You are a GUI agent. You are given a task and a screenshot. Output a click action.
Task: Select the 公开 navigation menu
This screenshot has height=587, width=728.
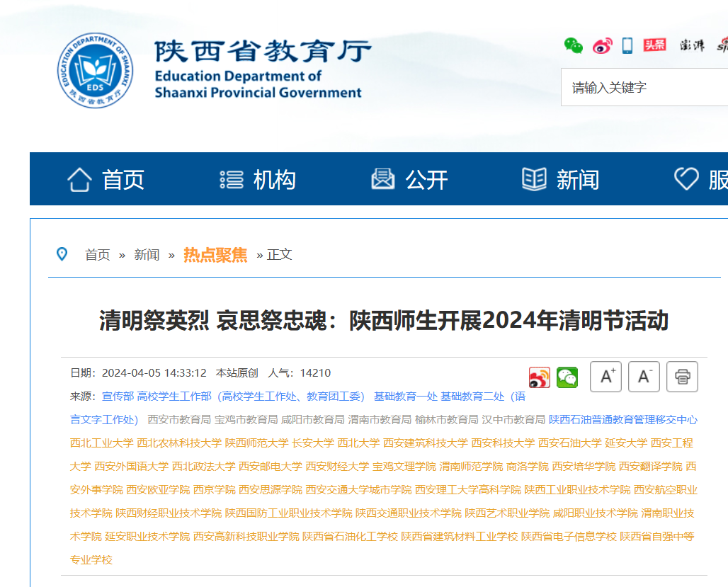pos(410,180)
